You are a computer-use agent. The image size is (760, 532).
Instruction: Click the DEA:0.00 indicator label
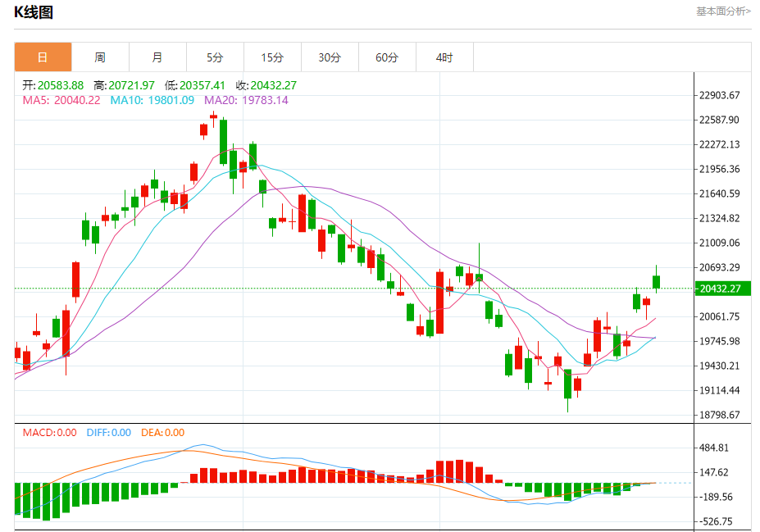pyautogui.click(x=163, y=433)
